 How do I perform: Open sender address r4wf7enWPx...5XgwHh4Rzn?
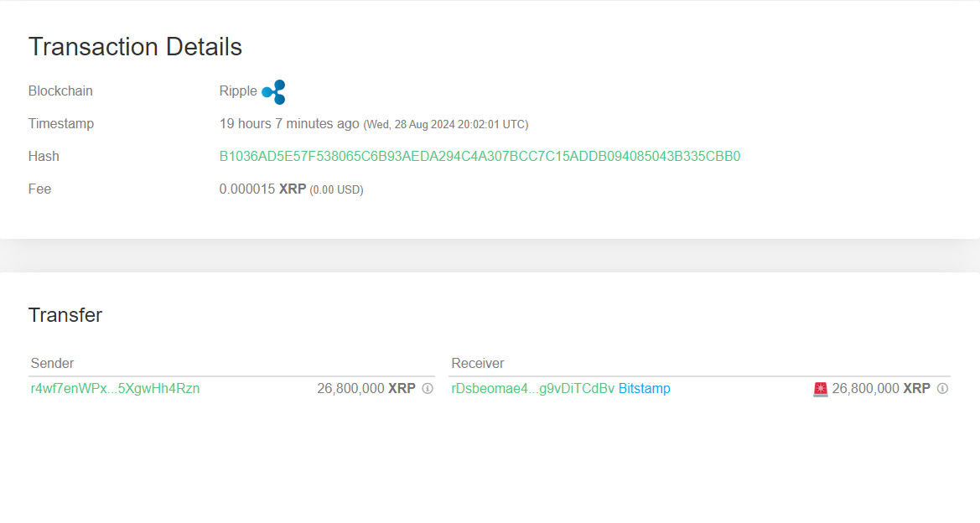tap(115, 389)
